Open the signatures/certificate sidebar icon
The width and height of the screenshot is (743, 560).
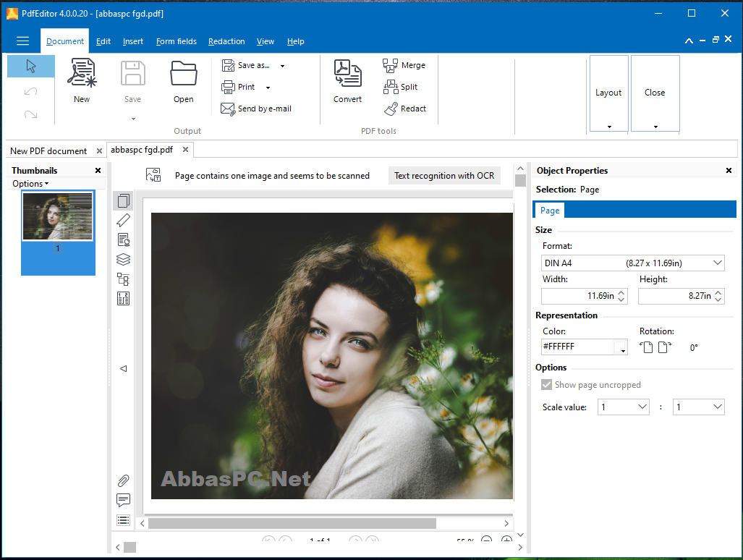tap(123, 240)
